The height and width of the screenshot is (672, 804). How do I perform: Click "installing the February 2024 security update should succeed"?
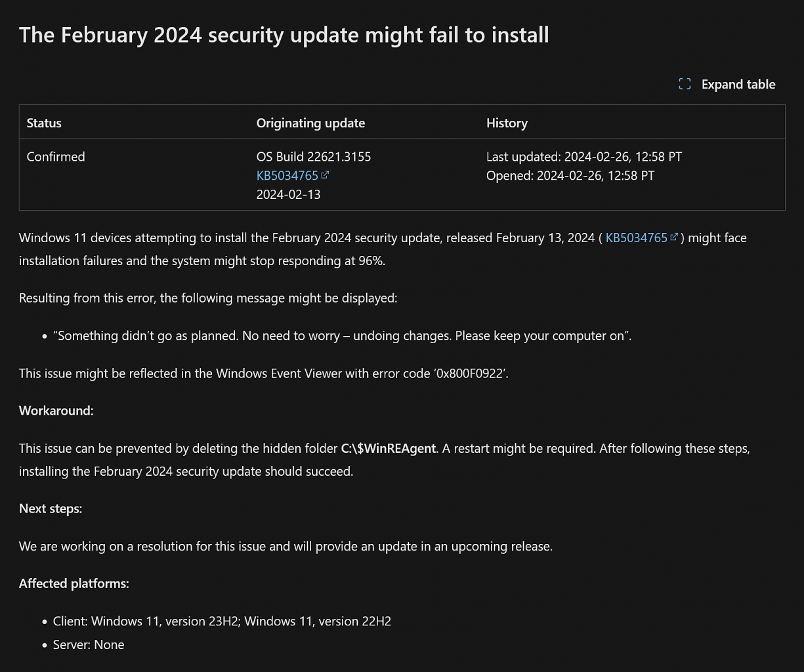[186, 471]
